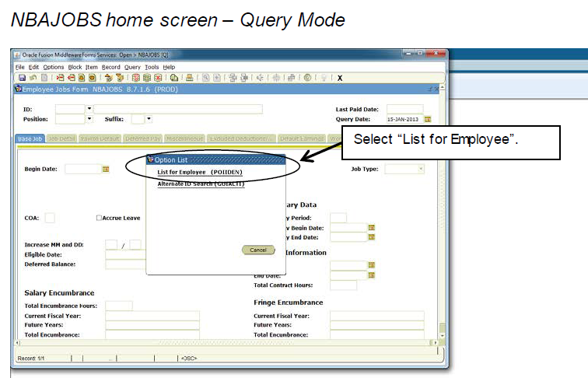Toggle the Accrue Leave checkbox
588x378 pixels.
(x=99, y=219)
